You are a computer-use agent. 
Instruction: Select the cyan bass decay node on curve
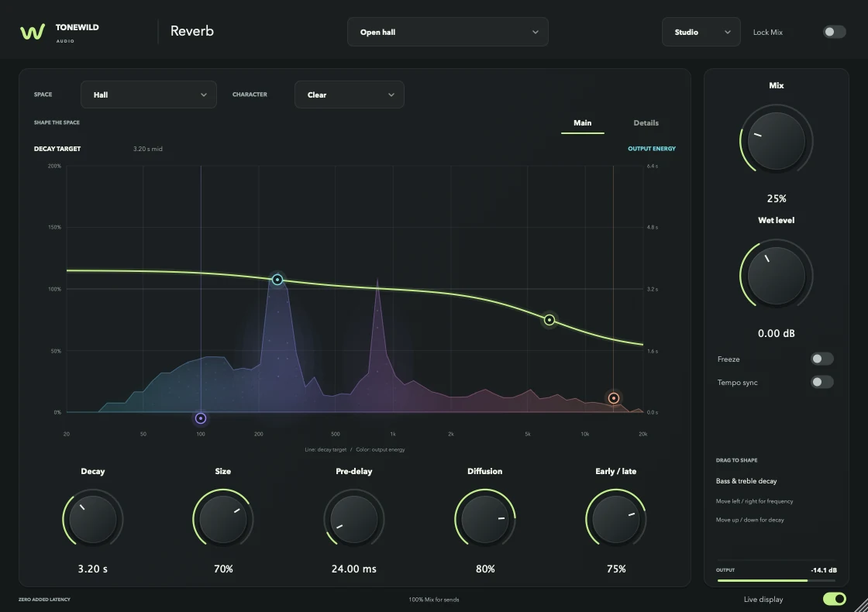(x=277, y=280)
